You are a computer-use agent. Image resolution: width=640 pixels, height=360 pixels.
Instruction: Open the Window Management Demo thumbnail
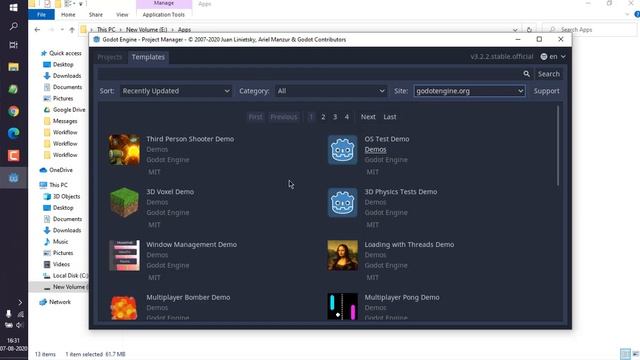pyautogui.click(x=124, y=256)
